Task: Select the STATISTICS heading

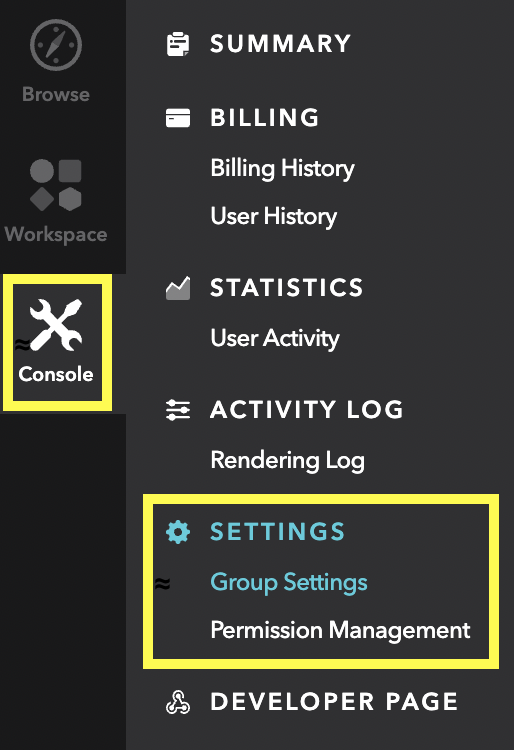Action: click(287, 287)
